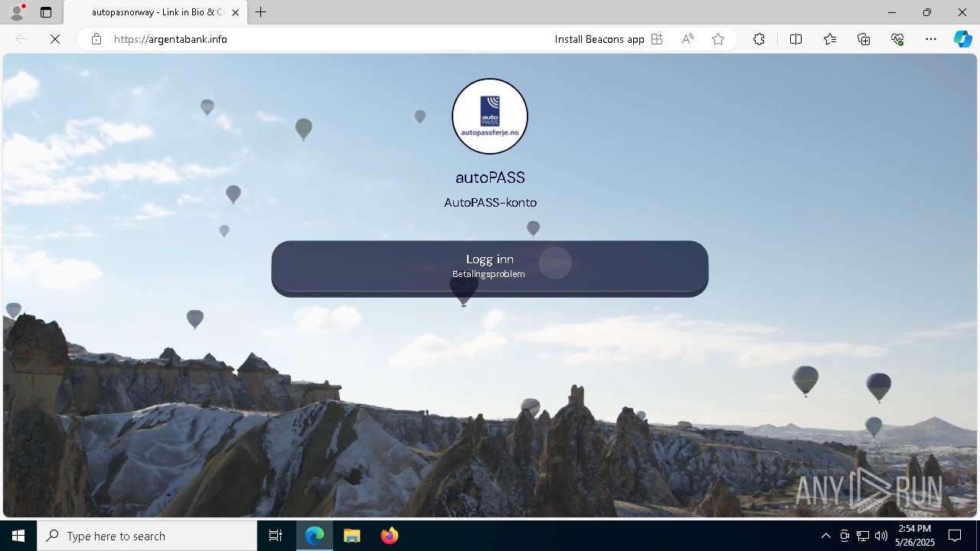Launch Firefox from the taskbar

tap(390, 536)
